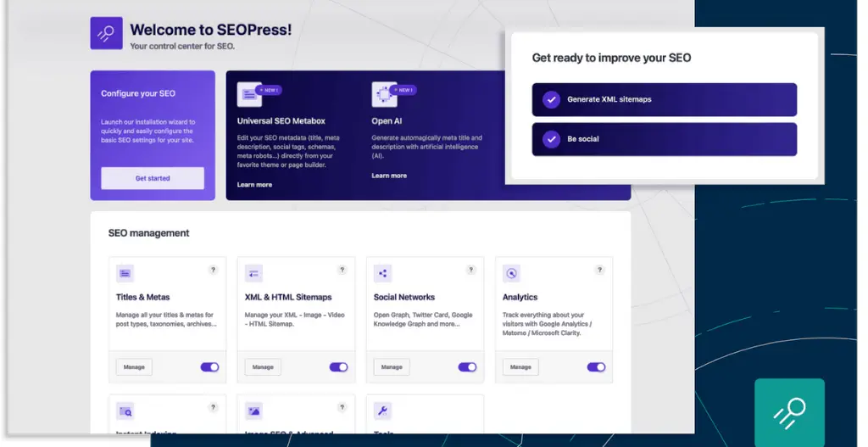This screenshot has width=868, height=447.
Task: Disable the XML & HTML Sitemaps toggle
Action: pos(338,367)
